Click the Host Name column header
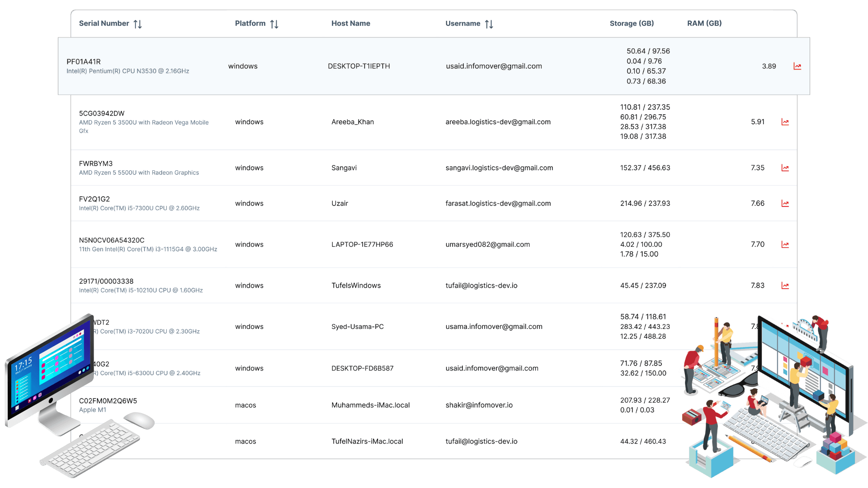Viewport: 868px width, 488px height. coord(351,23)
